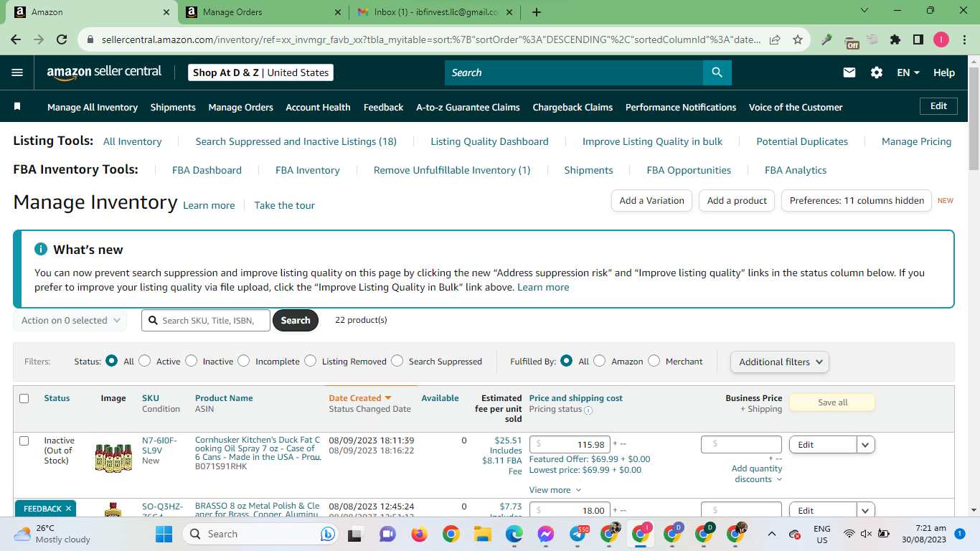Open the flashlight extension icon
Screen dimensions: 980x551
click(827, 39)
